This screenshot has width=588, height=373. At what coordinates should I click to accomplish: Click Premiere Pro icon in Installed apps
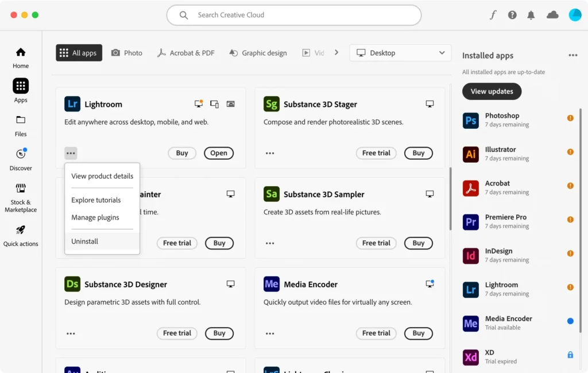[471, 222]
